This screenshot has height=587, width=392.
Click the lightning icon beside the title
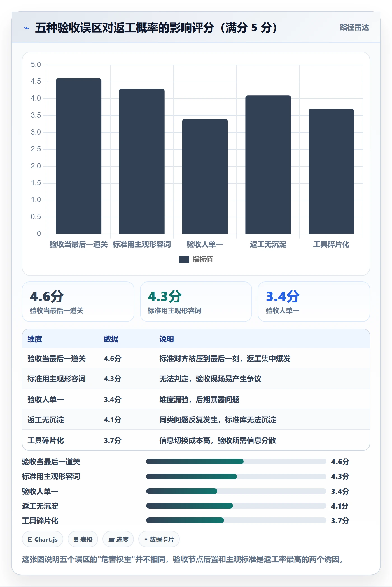pos(27,28)
